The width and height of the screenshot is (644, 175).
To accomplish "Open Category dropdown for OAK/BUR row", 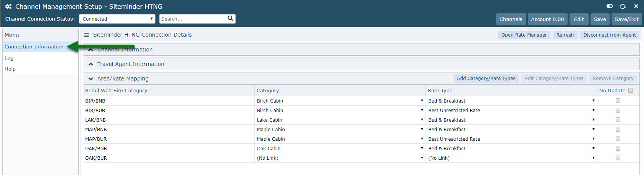I will [340, 158].
